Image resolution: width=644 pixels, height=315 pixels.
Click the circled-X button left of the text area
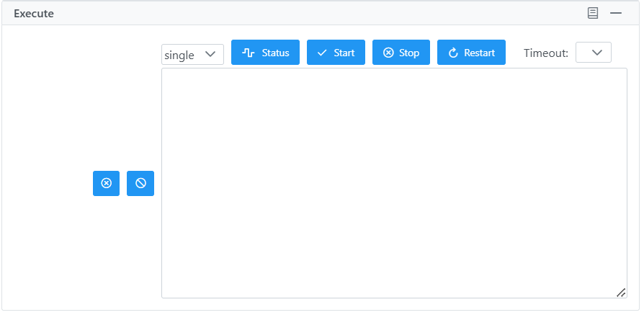(107, 183)
